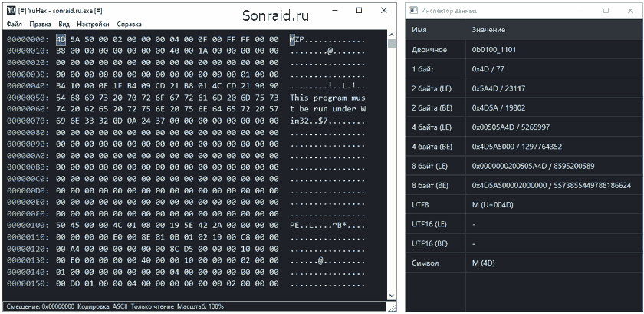Click the resize grip of YuHex window
Image resolution: width=644 pixels, height=314 pixels.
pyautogui.click(x=393, y=307)
